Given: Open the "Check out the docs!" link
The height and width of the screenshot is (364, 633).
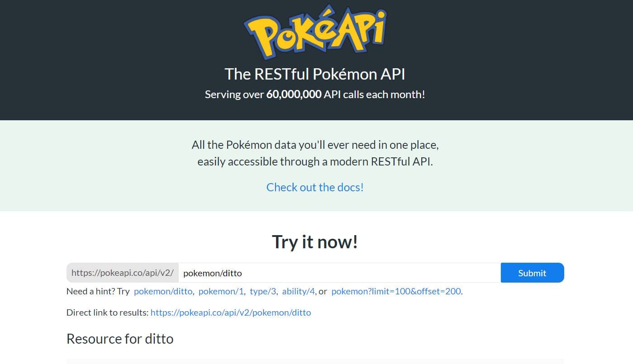Looking at the screenshot, I should click(x=315, y=187).
